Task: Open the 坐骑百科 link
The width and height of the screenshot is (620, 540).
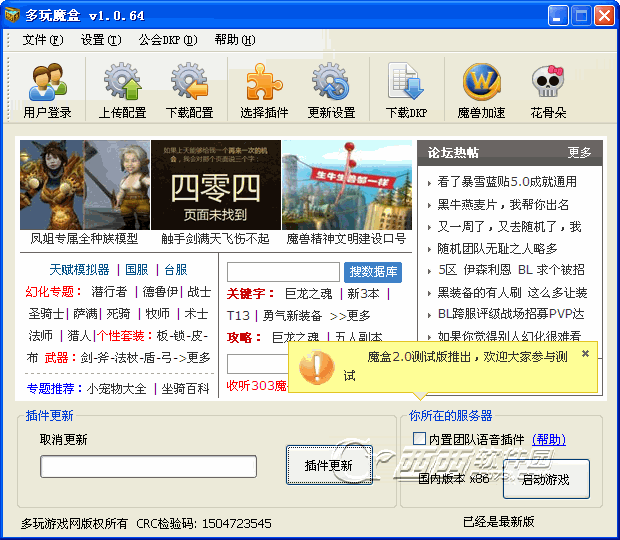Action: point(185,389)
